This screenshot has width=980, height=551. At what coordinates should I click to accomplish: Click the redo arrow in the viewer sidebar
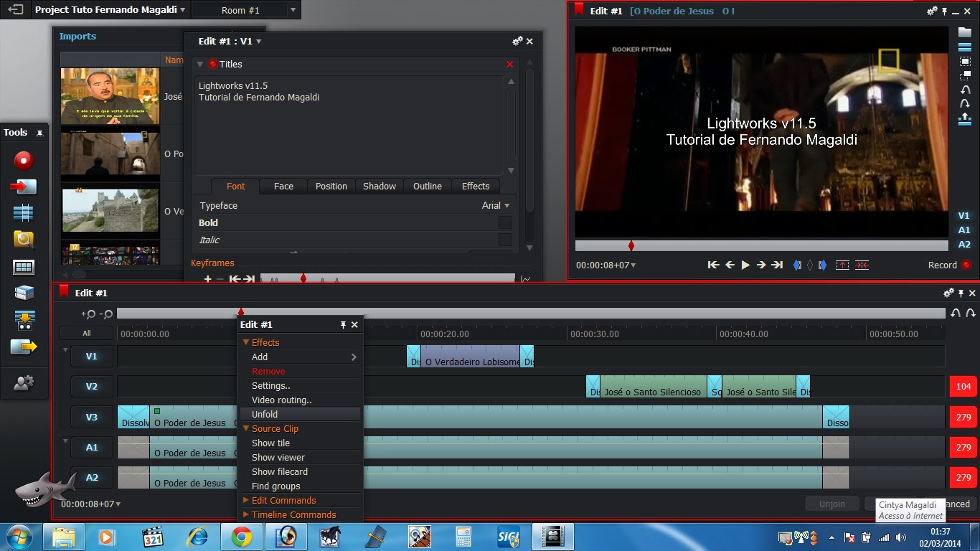tap(965, 104)
